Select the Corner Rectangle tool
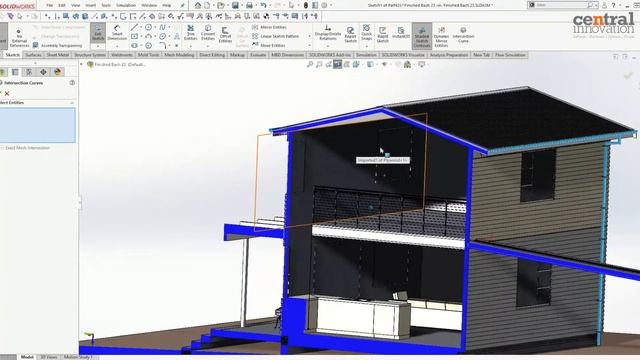The image size is (640, 360). click(134, 36)
